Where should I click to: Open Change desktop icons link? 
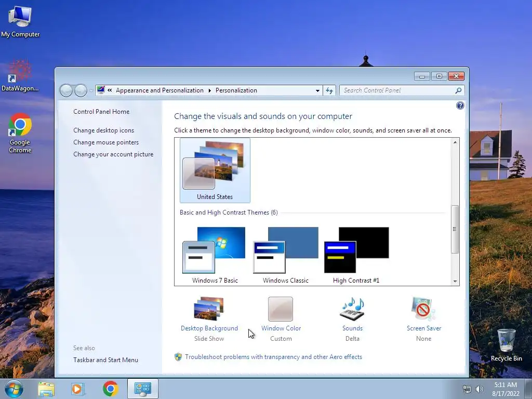(103, 130)
